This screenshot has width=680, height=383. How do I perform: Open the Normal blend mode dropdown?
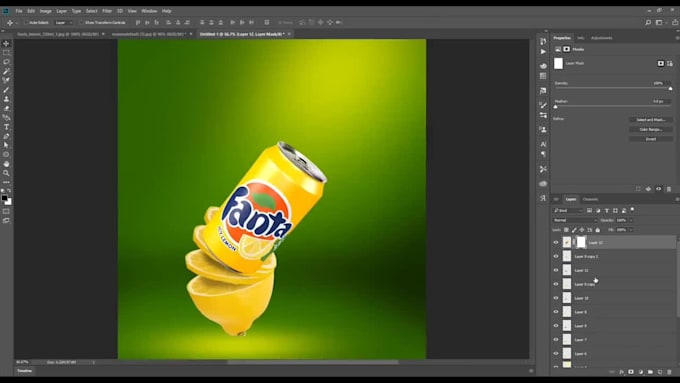coord(575,220)
